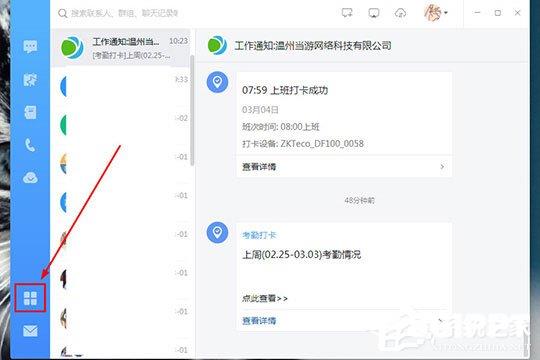Click the blue 考勤打卡 title link
This screenshot has height=360, width=540.
tap(259, 235)
